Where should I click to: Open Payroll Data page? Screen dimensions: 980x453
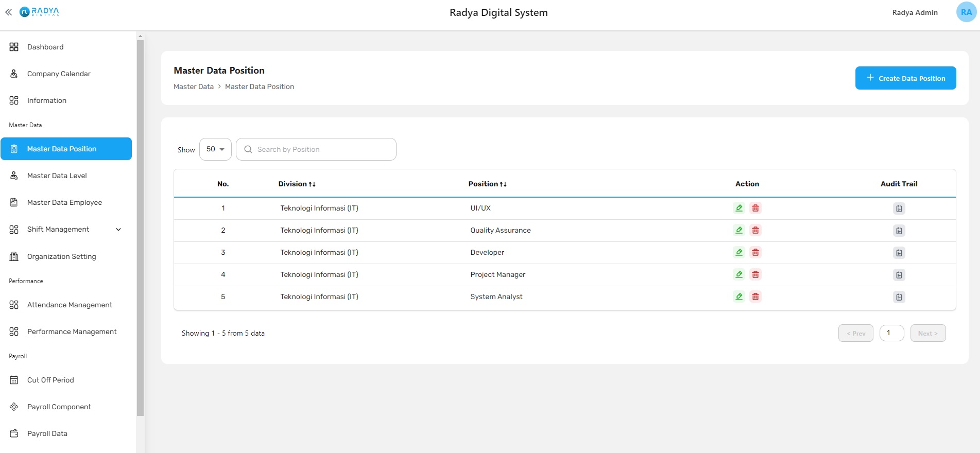[x=66, y=433]
